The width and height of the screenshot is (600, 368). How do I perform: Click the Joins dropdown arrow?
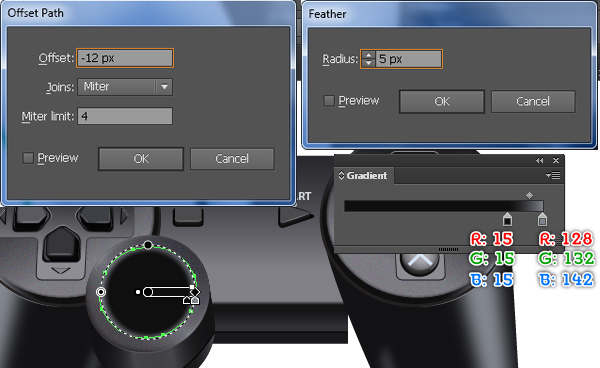[x=164, y=87]
